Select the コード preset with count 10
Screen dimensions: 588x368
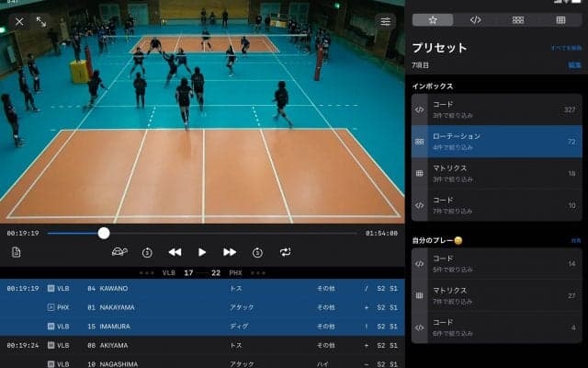(x=496, y=205)
